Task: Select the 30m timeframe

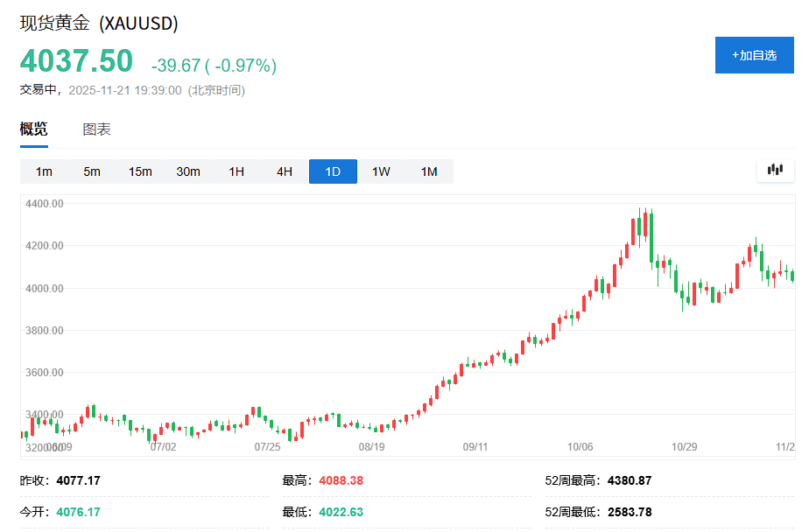Action: click(188, 171)
